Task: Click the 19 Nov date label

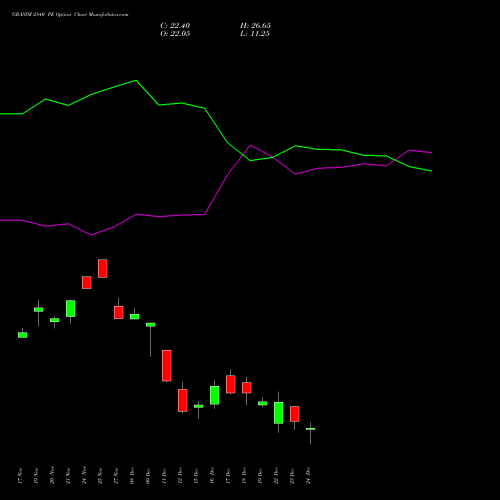Action: point(36,476)
